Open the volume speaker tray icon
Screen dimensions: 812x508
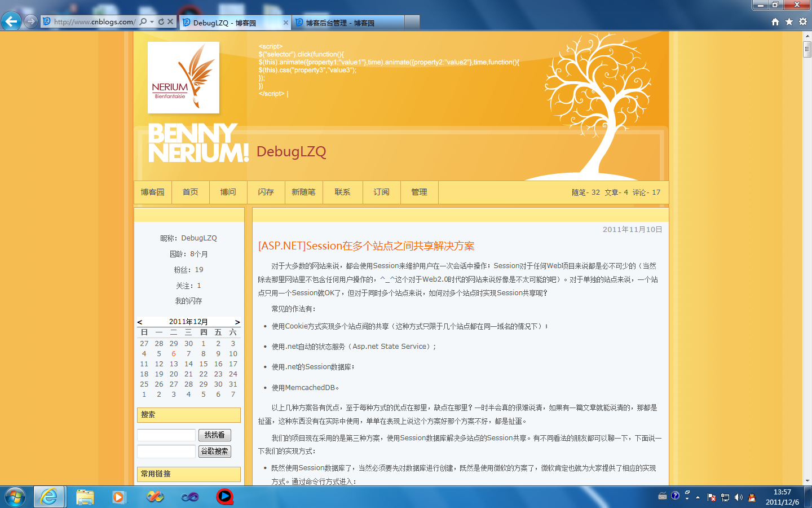click(739, 497)
